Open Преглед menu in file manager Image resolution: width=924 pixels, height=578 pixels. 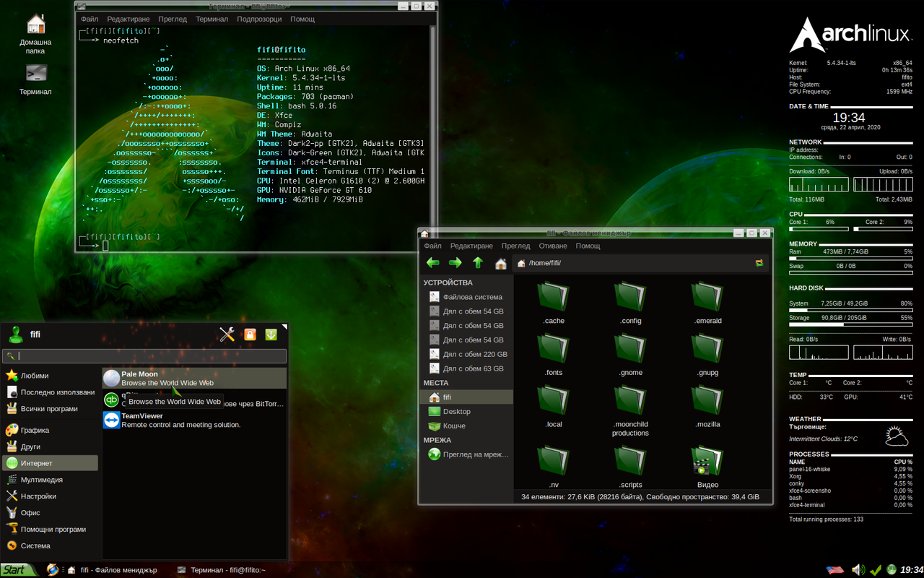click(515, 246)
